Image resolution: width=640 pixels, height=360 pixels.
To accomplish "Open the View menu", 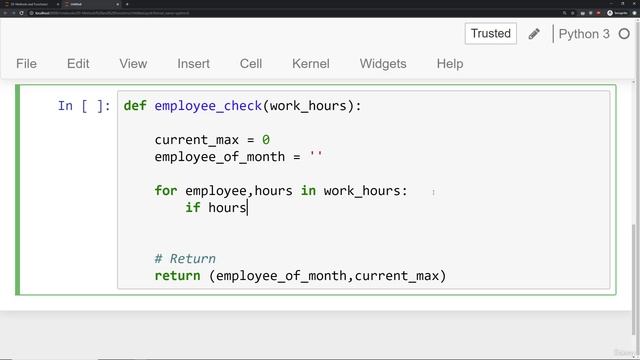I will pos(133,64).
